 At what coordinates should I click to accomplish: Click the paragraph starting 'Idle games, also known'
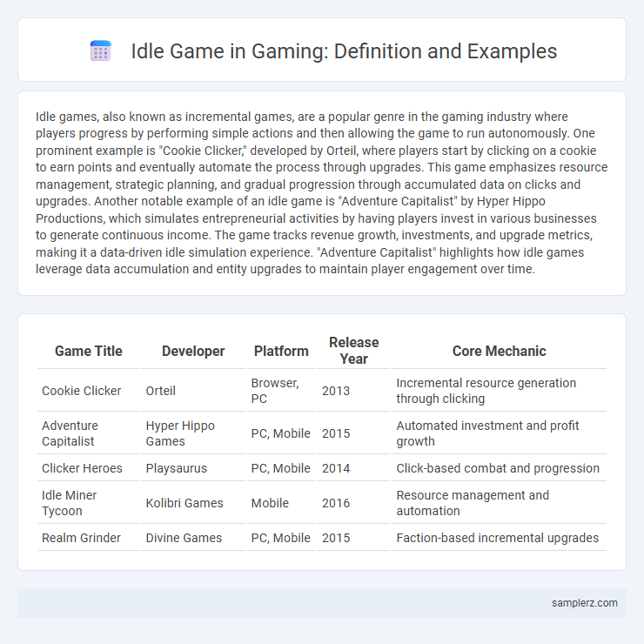point(322,192)
